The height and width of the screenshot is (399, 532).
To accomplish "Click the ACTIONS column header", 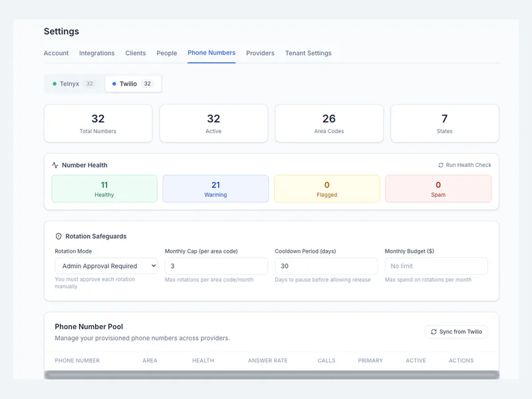I will coord(461,360).
